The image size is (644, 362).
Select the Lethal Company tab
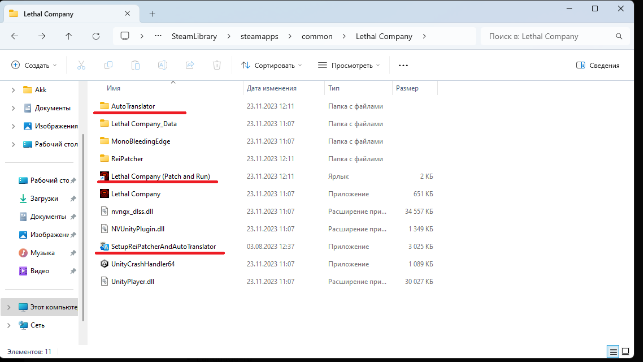[72, 14]
